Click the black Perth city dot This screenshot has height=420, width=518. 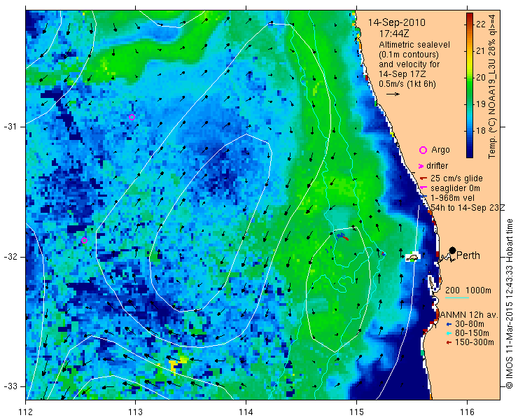(453, 250)
